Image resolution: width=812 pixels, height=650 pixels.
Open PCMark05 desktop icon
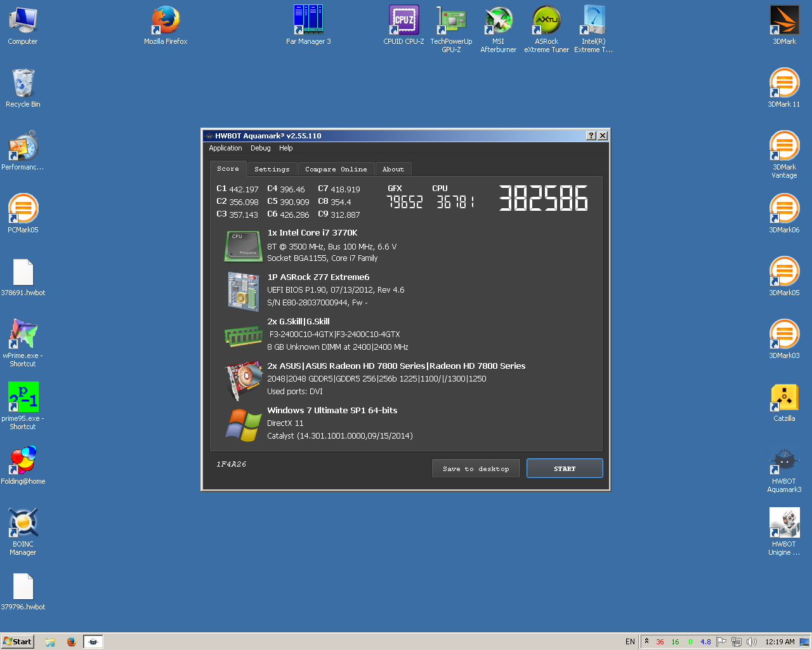click(23, 213)
